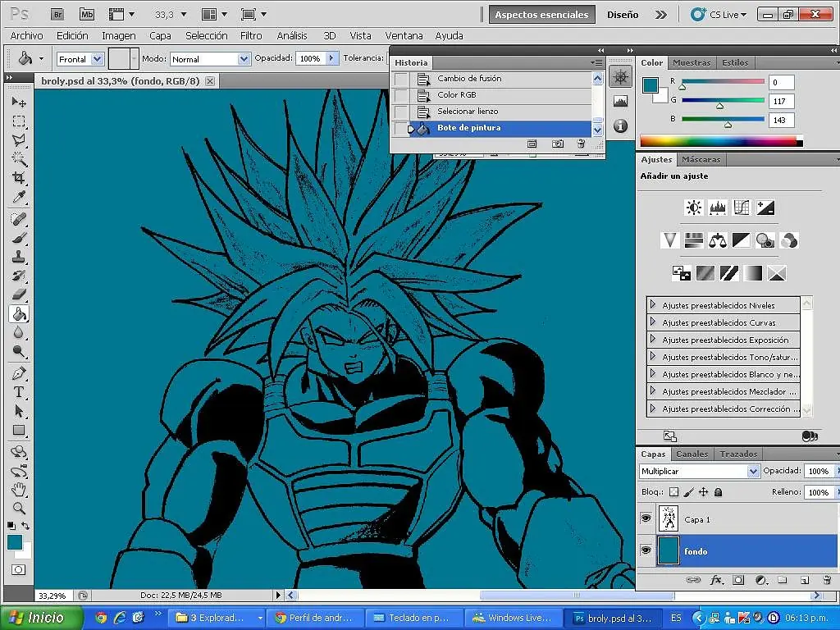Switch to Diseño workspace
The image size is (840, 630).
click(x=623, y=15)
